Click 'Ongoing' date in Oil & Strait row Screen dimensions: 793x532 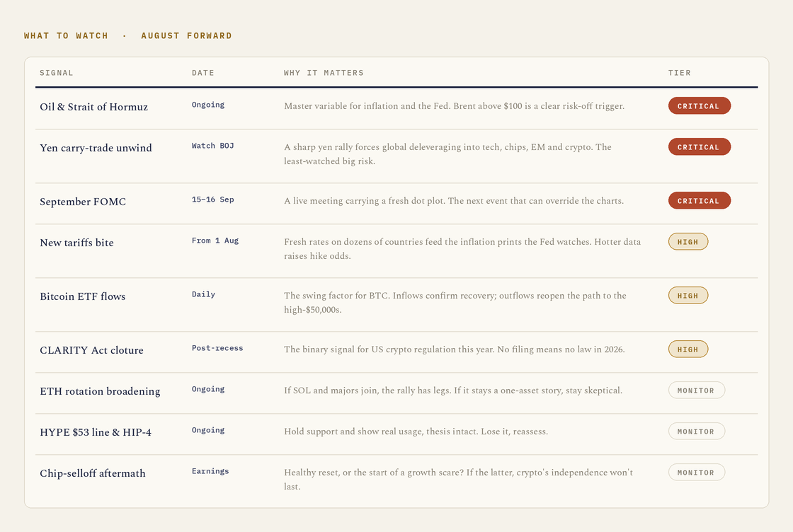coord(208,105)
